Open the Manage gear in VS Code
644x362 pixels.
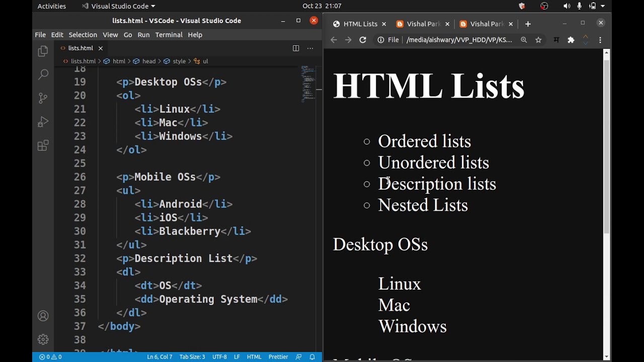click(x=43, y=339)
